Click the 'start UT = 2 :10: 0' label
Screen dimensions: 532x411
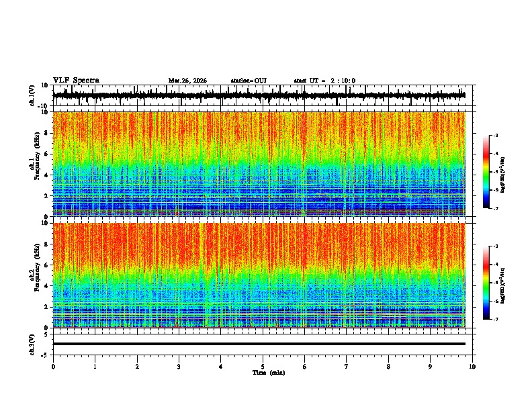[x=324, y=81]
